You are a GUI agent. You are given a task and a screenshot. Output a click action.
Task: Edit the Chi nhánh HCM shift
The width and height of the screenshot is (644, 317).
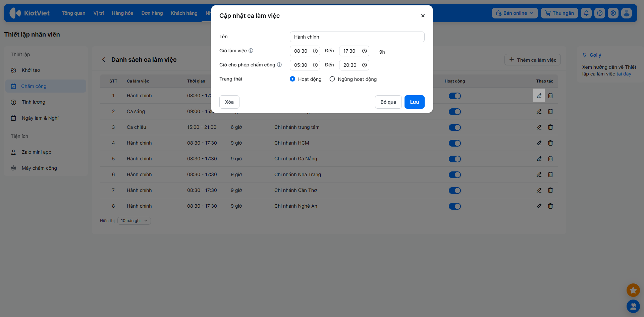[x=539, y=143]
